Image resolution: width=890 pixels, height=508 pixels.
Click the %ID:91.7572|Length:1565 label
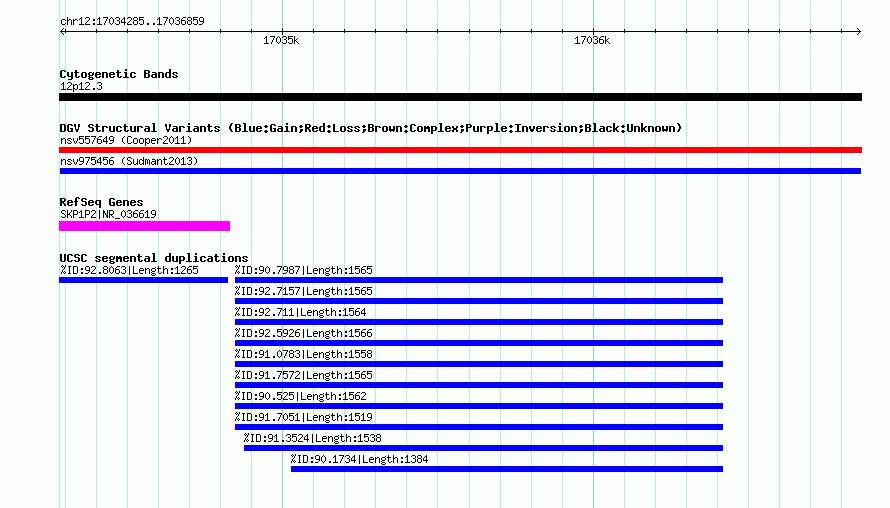pyautogui.click(x=304, y=375)
